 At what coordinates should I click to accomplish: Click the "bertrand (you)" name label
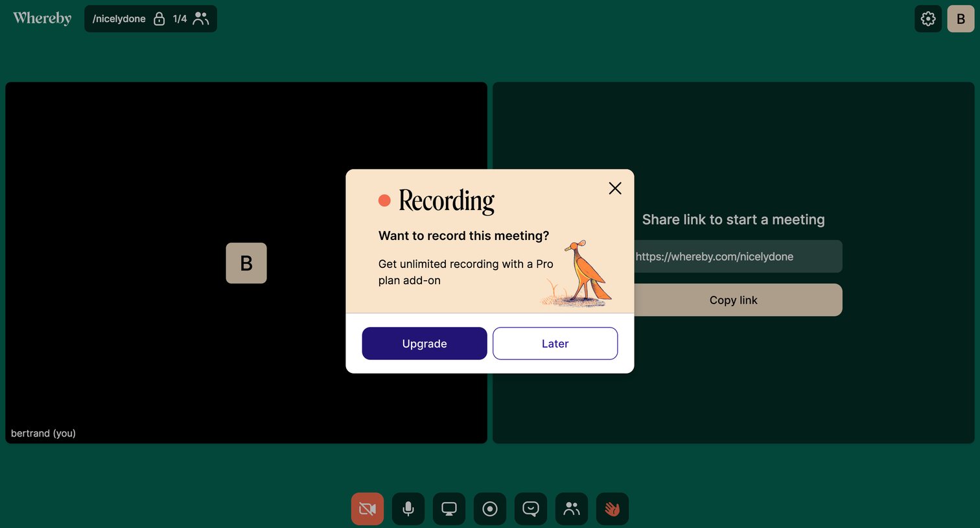(x=43, y=433)
